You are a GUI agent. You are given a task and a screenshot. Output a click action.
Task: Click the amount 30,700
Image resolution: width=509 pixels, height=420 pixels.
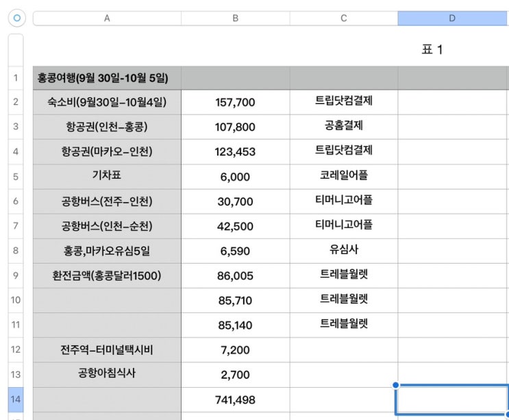pos(236,201)
